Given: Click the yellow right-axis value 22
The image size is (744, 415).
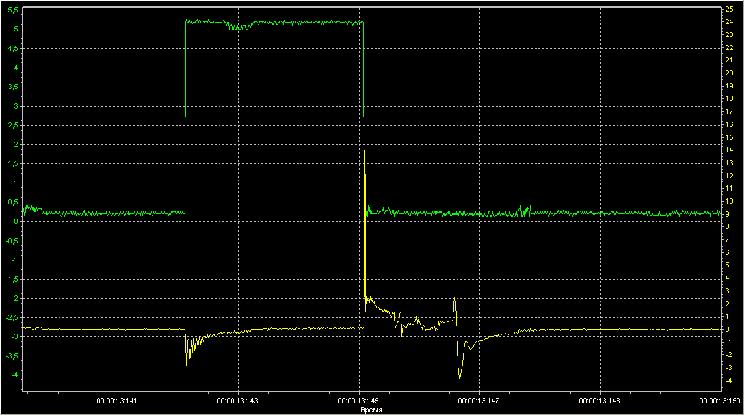Looking at the screenshot, I should tap(730, 47).
